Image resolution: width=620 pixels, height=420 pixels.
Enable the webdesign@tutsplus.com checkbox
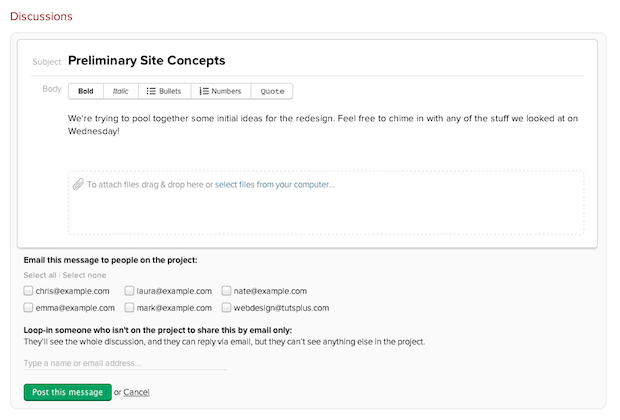coord(226,308)
